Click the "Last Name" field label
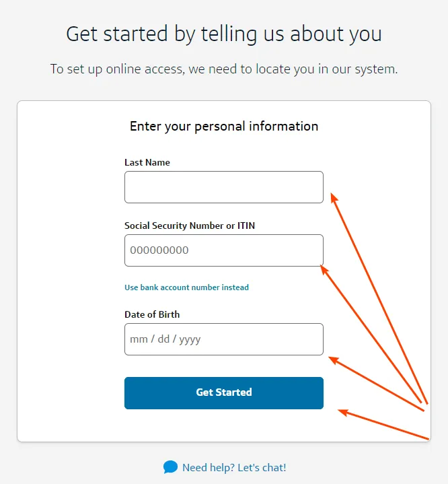The image size is (448, 484). pos(147,162)
